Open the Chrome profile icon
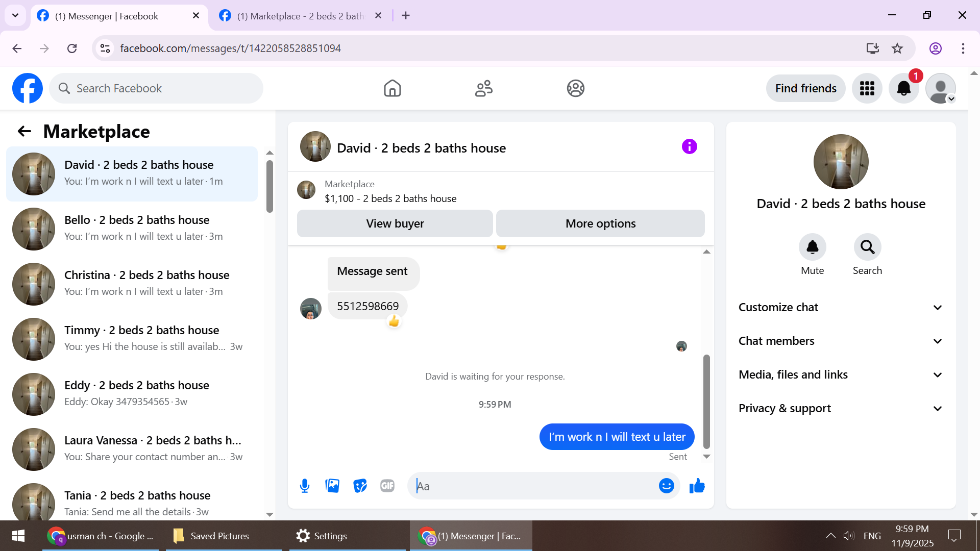The height and width of the screenshot is (551, 980). [x=936, y=48]
